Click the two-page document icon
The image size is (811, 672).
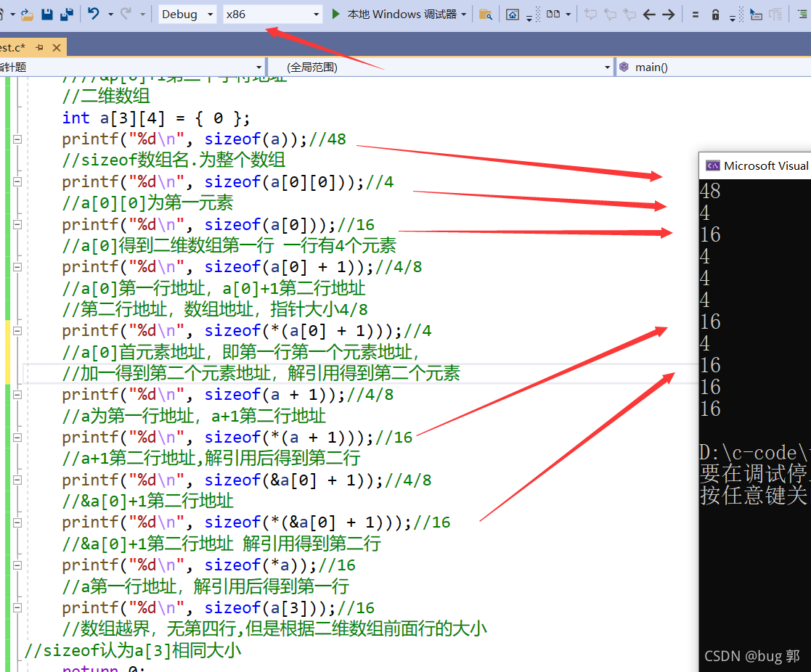553,14
